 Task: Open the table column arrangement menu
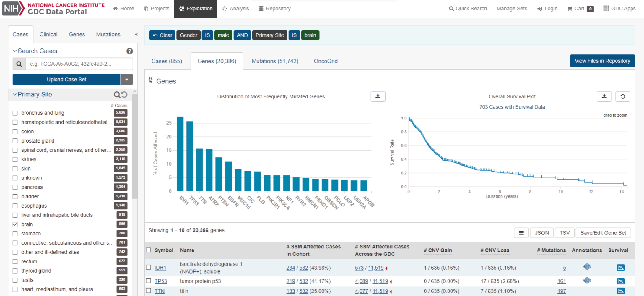(521, 233)
